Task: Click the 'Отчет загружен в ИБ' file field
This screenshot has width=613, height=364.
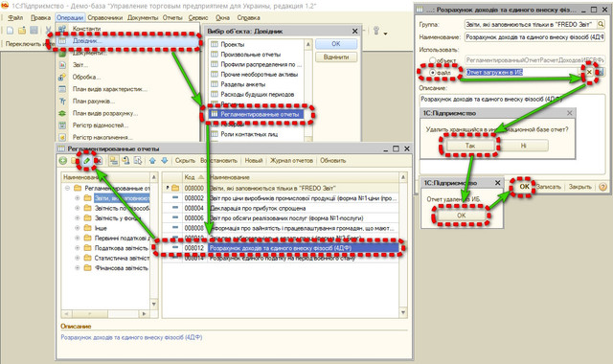Action: click(x=521, y=72)
